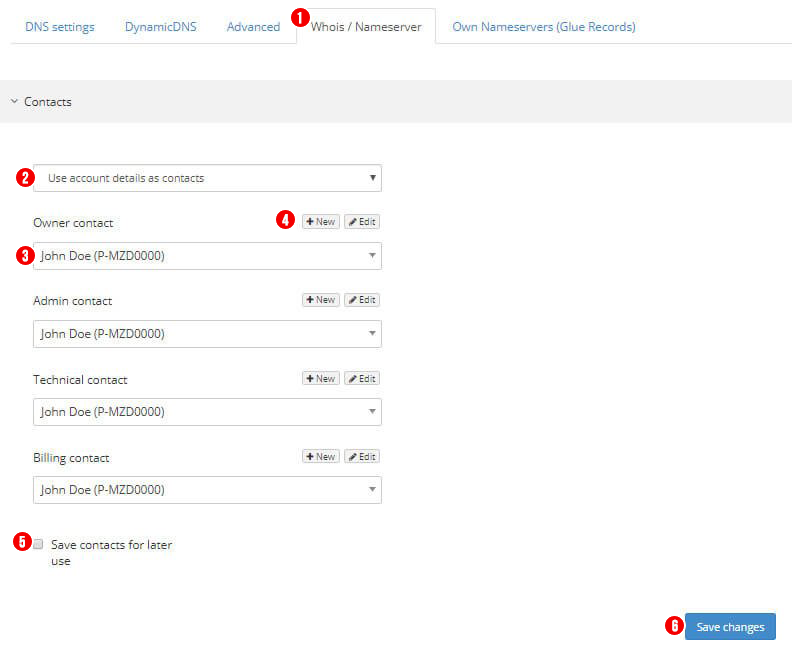Screen dimensions: 792x648
Task: Open the Billing contact dropdown
Action: point(207,490)
